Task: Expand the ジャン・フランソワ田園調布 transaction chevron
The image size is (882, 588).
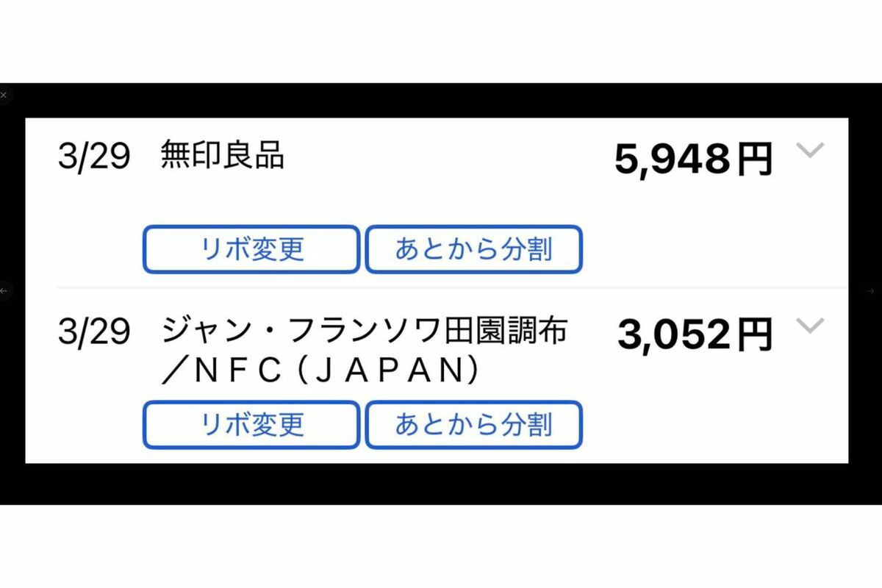Action: [811, 326]
